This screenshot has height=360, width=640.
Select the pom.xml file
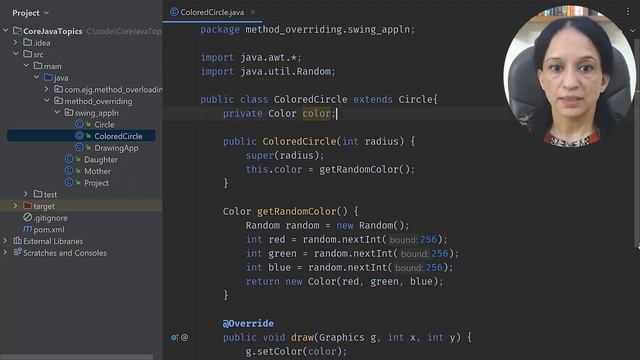click(49, 230)
